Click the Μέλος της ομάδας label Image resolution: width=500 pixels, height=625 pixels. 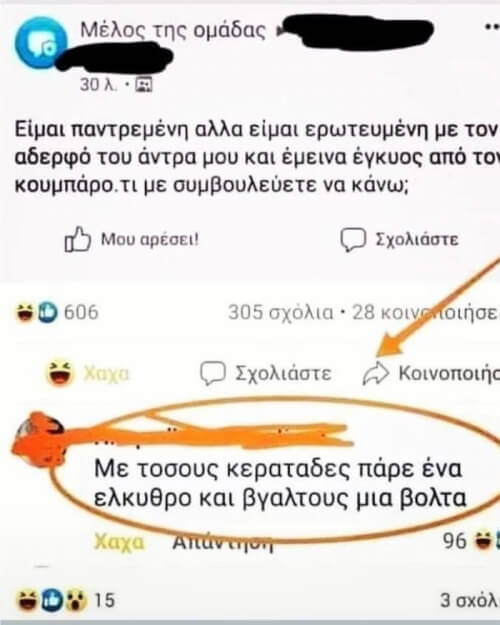[173, 30]
